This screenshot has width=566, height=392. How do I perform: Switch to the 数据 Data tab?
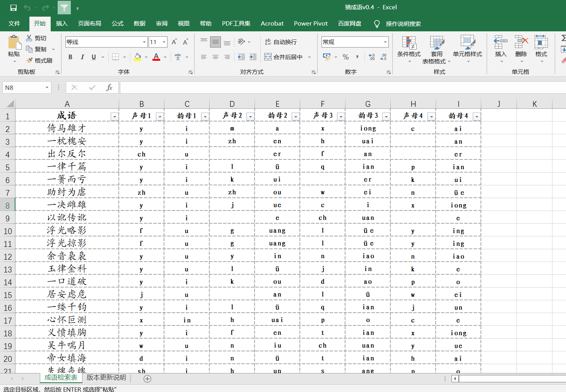tap(140, 24)
